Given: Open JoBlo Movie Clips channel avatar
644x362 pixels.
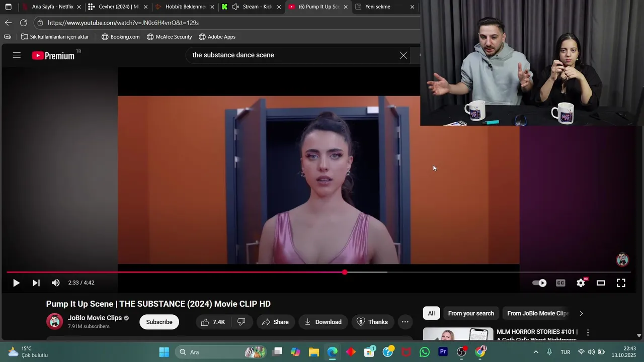Looking at the screenshot, I should 54,321.
